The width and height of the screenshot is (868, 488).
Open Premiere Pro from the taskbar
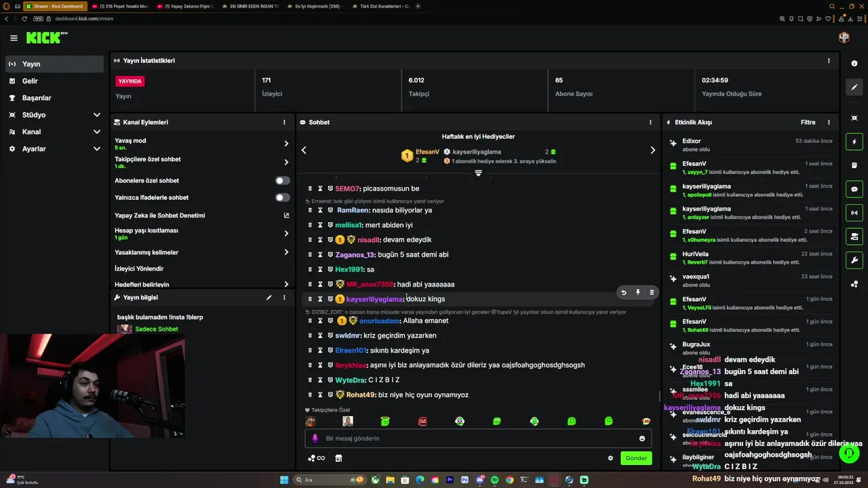(450, 480)
